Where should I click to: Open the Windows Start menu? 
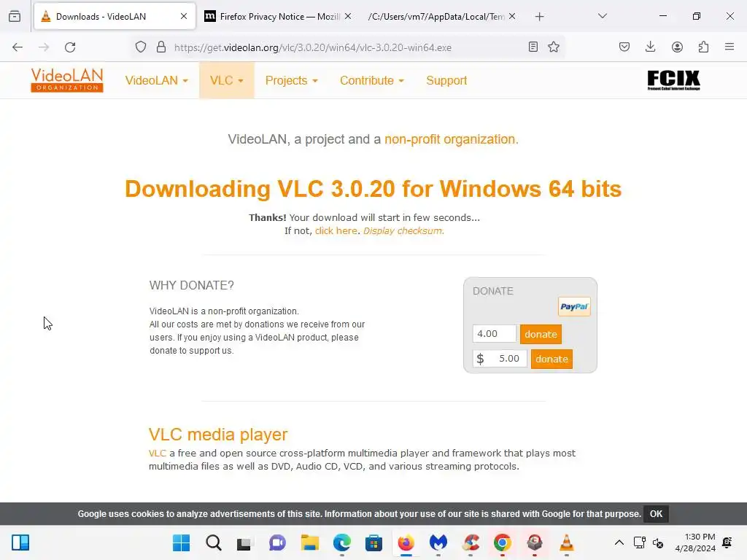click(x=181, y=542)
